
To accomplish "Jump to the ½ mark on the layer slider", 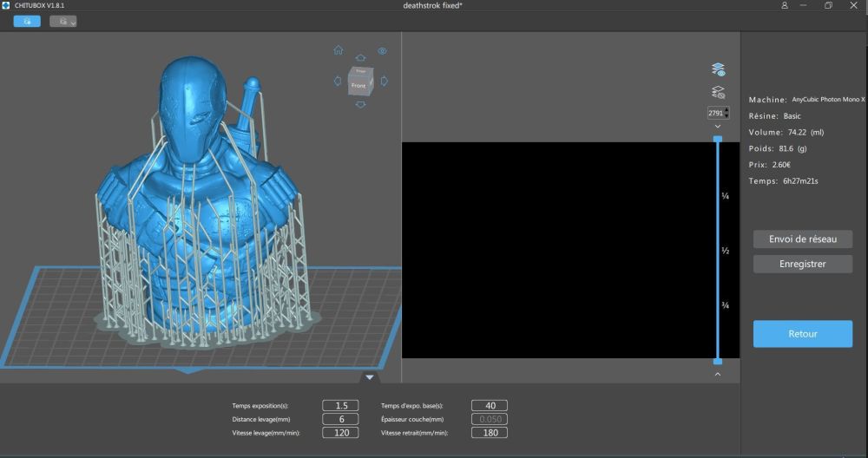I will click(725, 251).
